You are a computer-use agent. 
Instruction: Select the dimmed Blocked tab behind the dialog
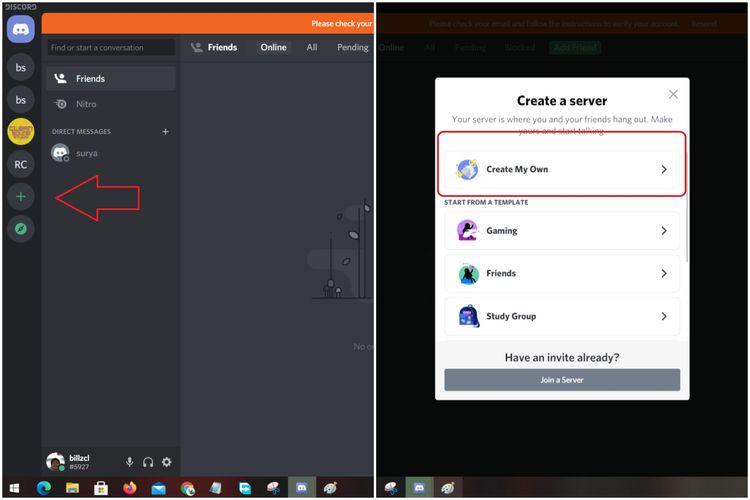pos(519,47)
